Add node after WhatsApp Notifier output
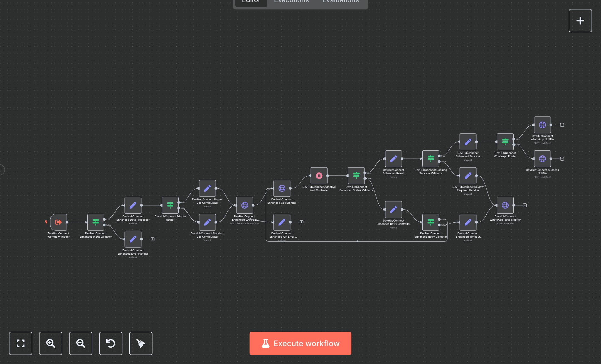This screenshot has width=601, height=364. (562, 125)
